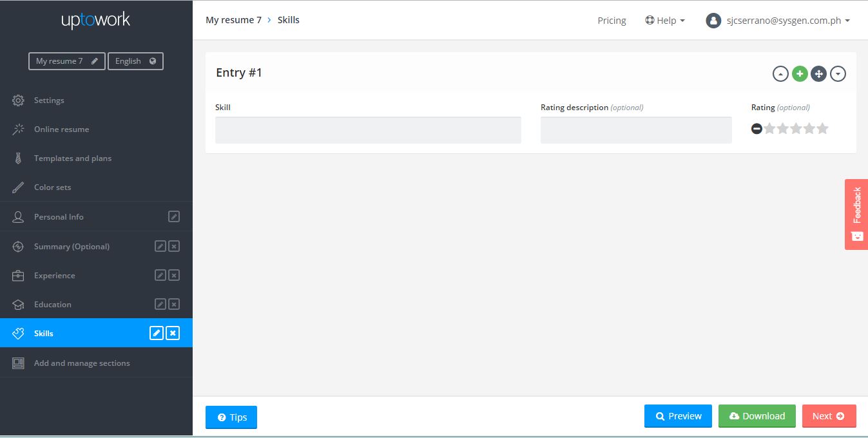The height and width of the screenshot is (438, 868).
Task: Clear rating with the minus icon
Action: [757, 129]
